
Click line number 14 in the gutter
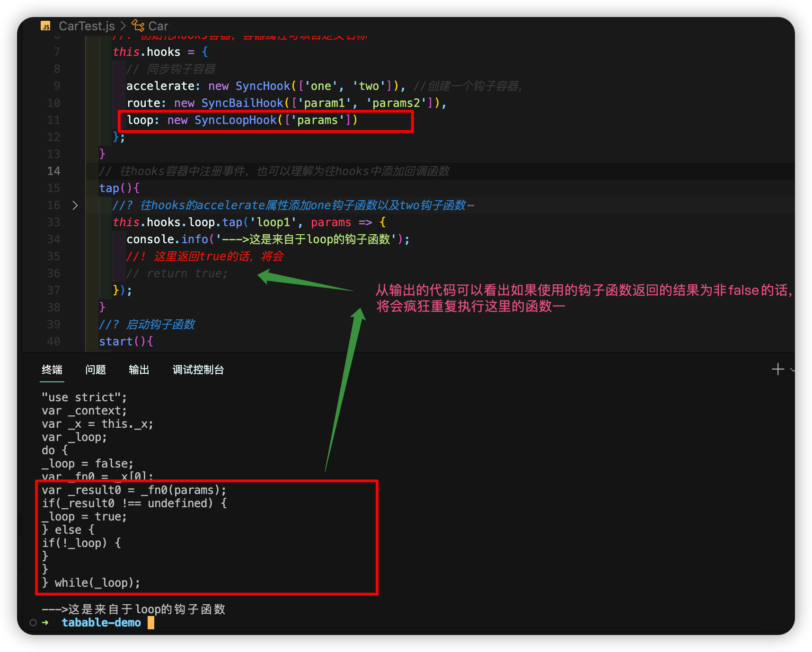click(53, 171)
